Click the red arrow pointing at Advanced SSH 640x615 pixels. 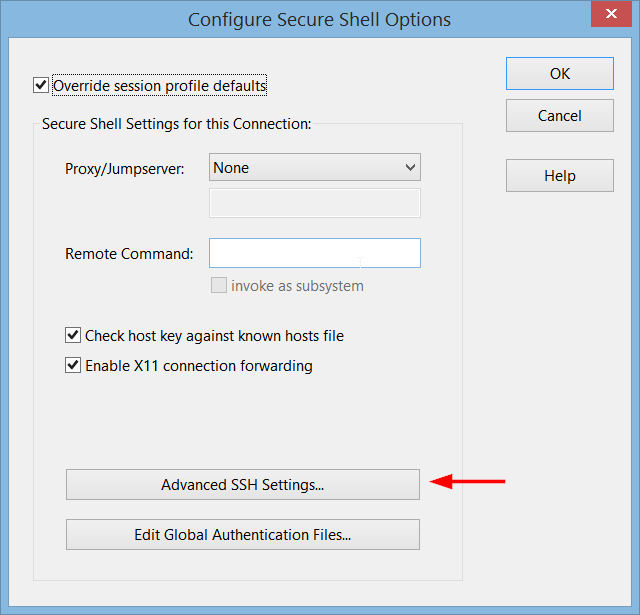tap(468, 484)
